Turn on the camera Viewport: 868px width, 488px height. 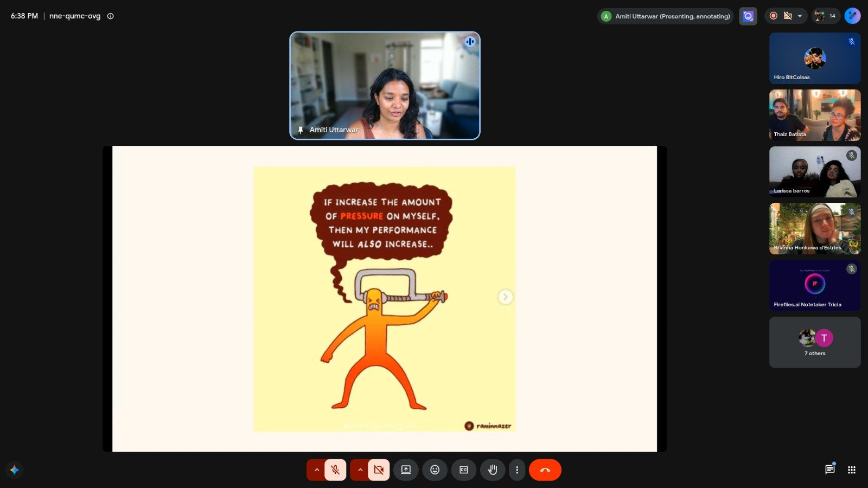[x=379, y=470]
